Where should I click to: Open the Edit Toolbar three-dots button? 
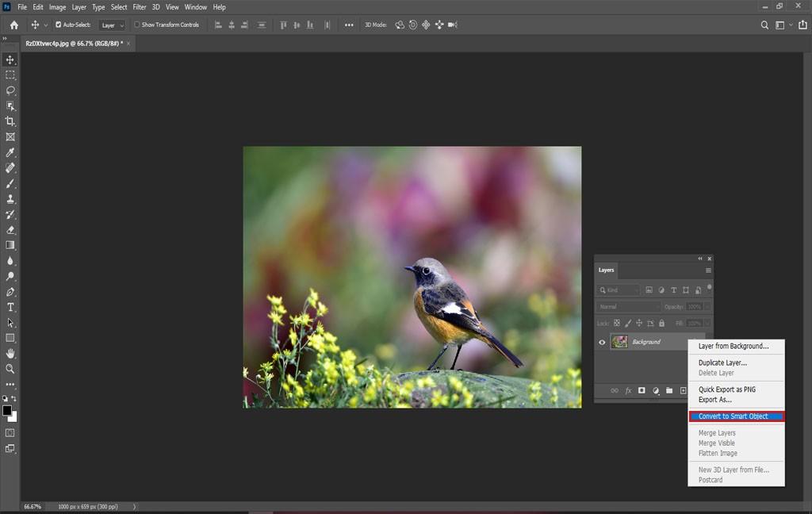pos(10,385)
